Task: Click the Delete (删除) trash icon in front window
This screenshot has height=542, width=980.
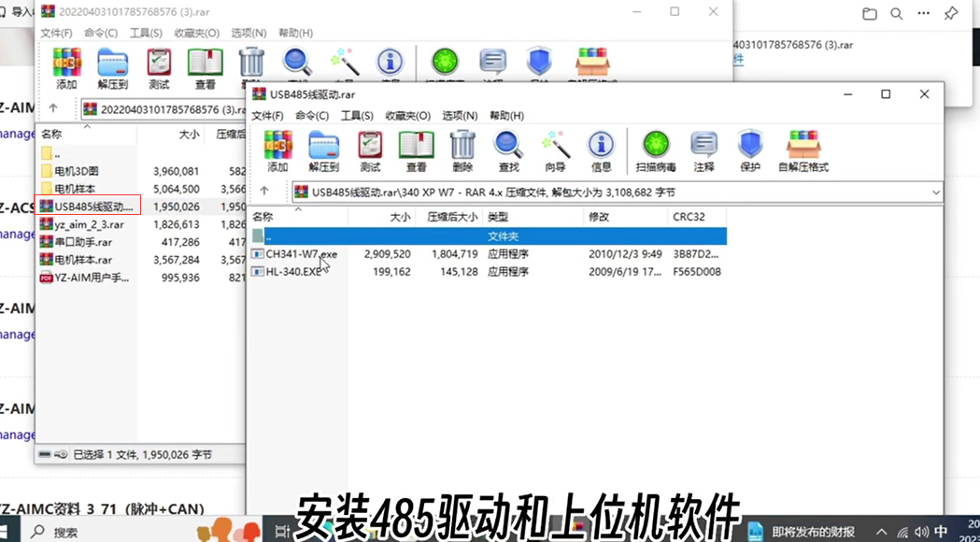Action: point(462,150)
